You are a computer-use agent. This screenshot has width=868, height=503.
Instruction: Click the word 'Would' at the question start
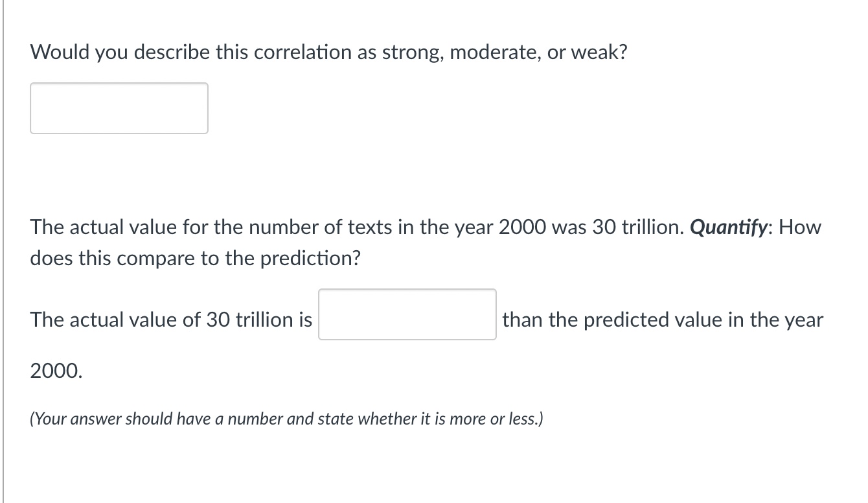tap(61, 53)
